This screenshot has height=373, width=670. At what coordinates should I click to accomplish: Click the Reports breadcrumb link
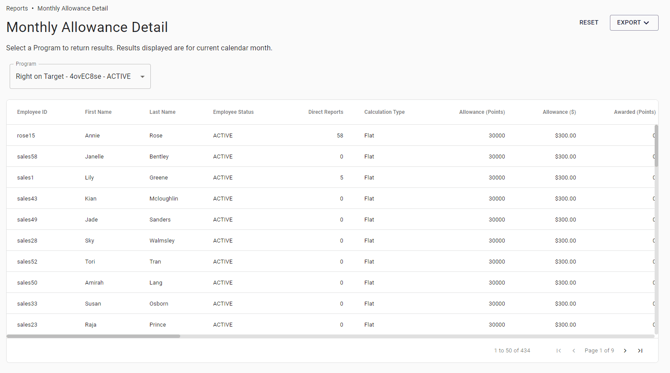[17, 8]
